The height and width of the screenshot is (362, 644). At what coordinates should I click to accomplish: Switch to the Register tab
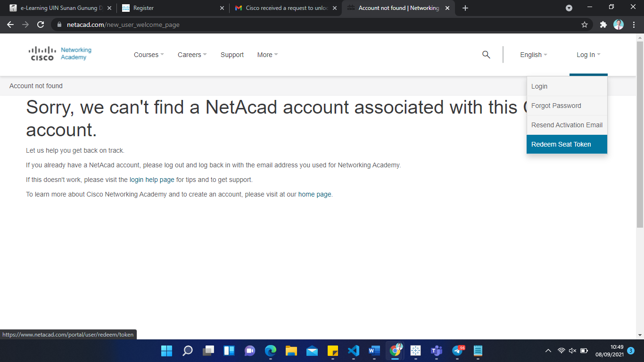[x=173, y=8]
